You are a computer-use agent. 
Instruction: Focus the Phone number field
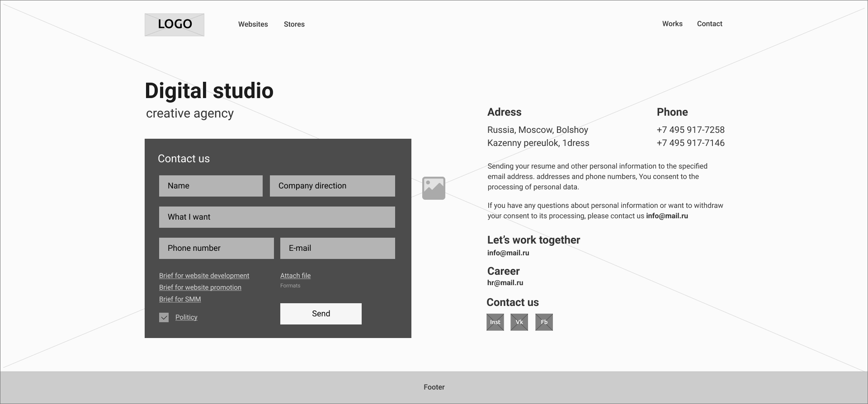pos(217,248)
